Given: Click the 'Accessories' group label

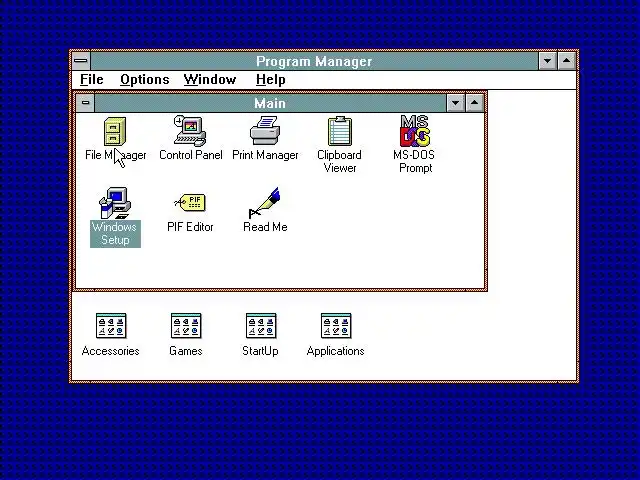Looking at the screenshot, I should [x=111, y=351].
